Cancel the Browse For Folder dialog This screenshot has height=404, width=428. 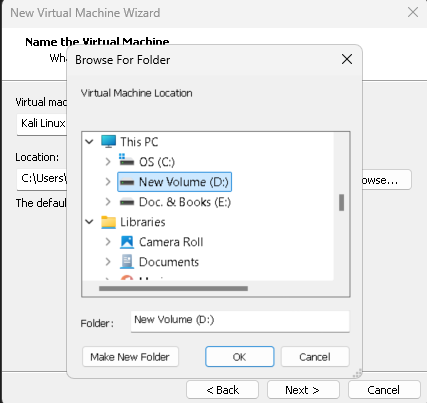(315, 357)
